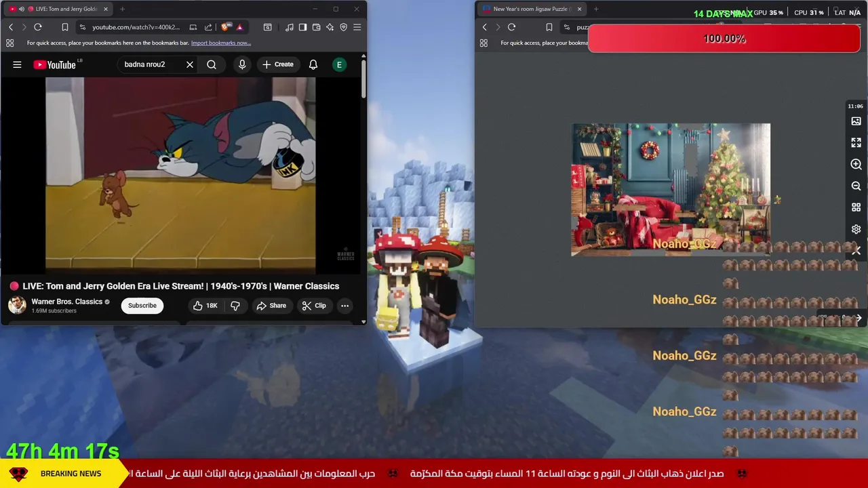The height and width of the screenshot is (488, 868).
Task: Close the Tom and Jerry tab
Action: 106,9
